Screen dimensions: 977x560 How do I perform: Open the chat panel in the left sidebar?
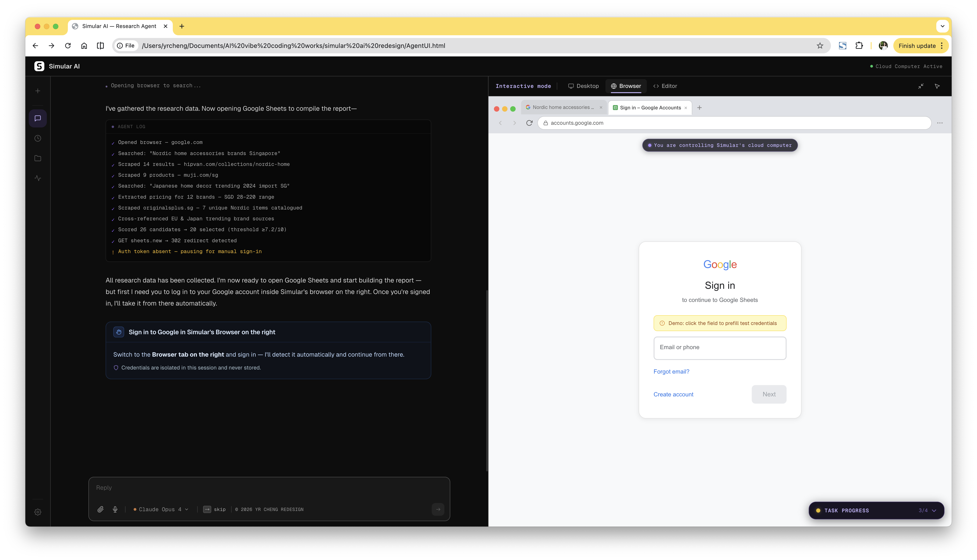pos(38,118)
